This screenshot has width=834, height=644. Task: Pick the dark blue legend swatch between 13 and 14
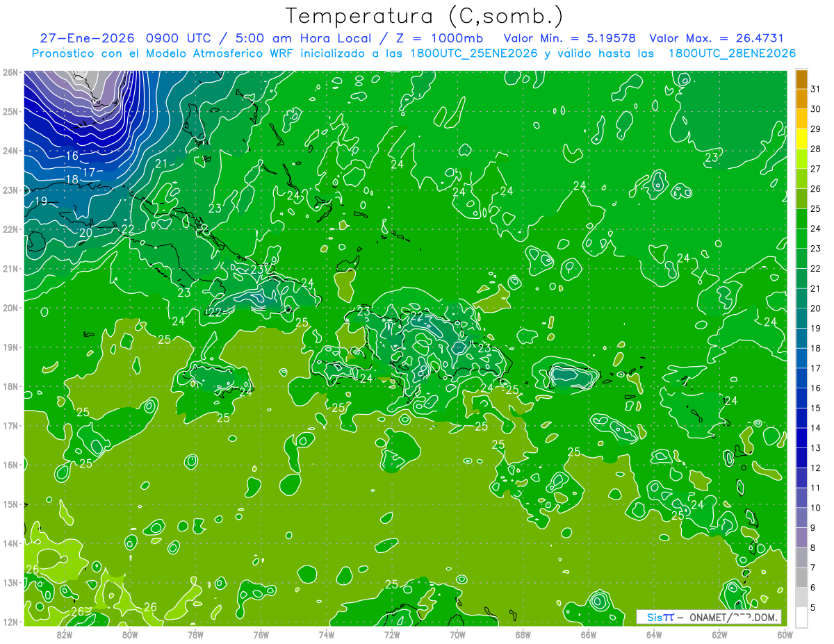pyautogui.click(x=802, y=437)
